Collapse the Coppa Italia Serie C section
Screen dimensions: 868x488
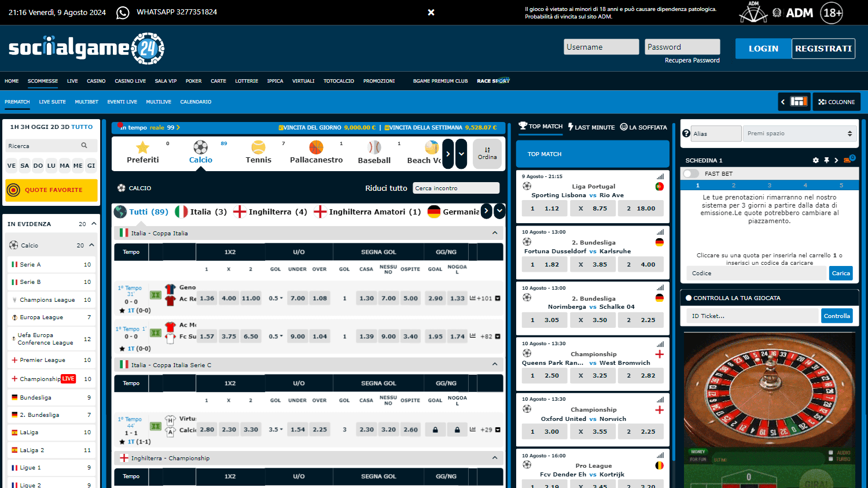pos(495,364)
